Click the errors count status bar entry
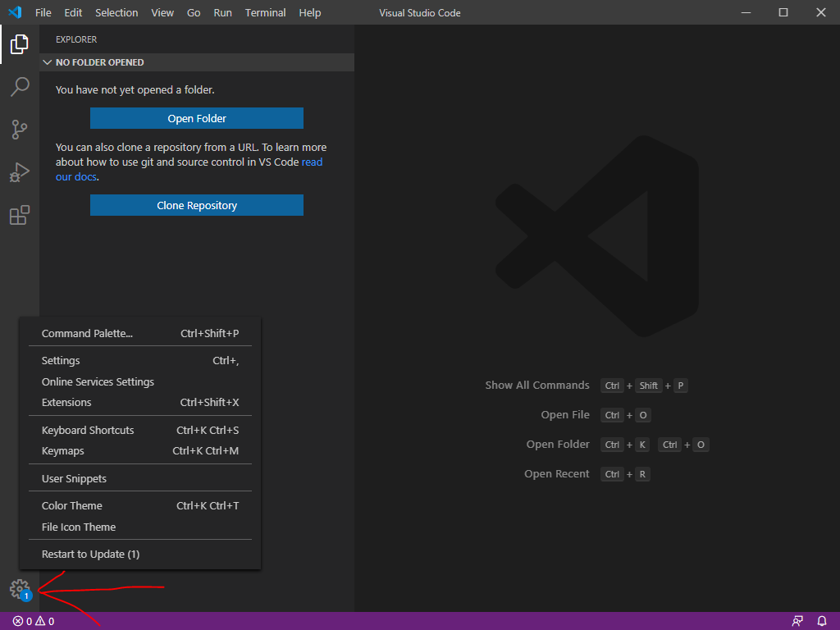 22,622
